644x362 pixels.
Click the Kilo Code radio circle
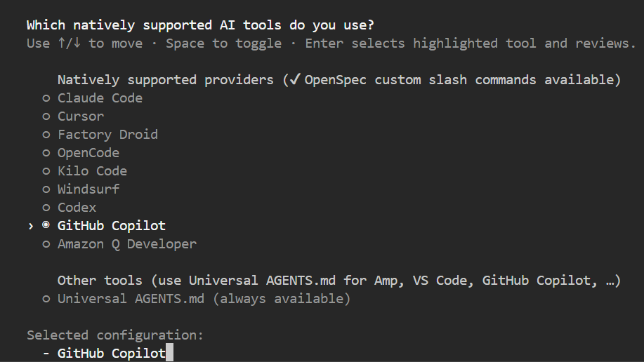point(46,171)
